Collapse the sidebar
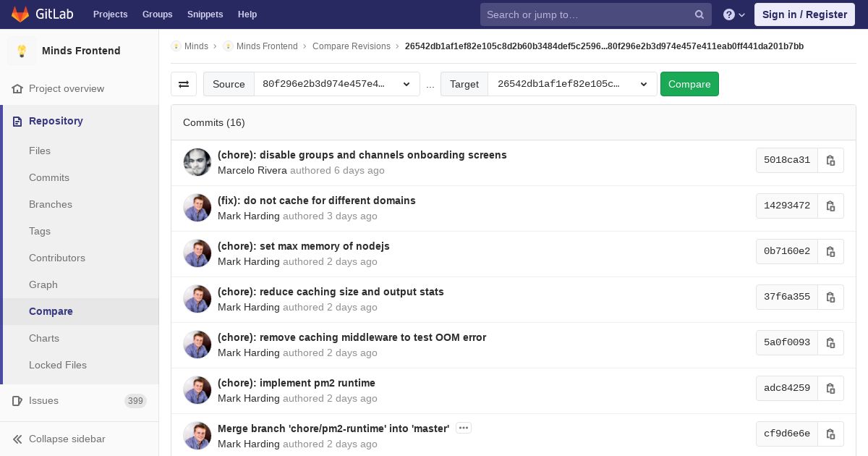 pos(67,439)
